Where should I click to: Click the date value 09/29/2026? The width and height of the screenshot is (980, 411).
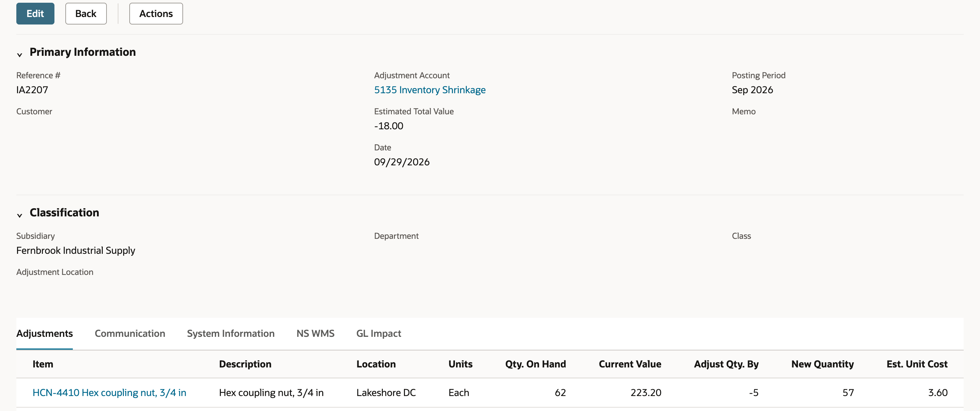402,162
